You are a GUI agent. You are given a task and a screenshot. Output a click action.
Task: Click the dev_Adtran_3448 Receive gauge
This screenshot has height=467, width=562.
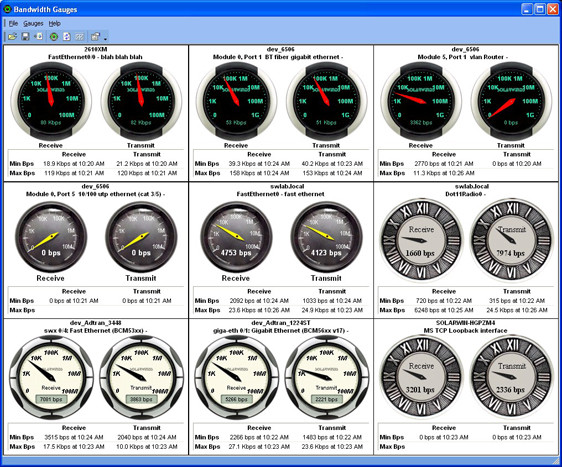[51, 377]
